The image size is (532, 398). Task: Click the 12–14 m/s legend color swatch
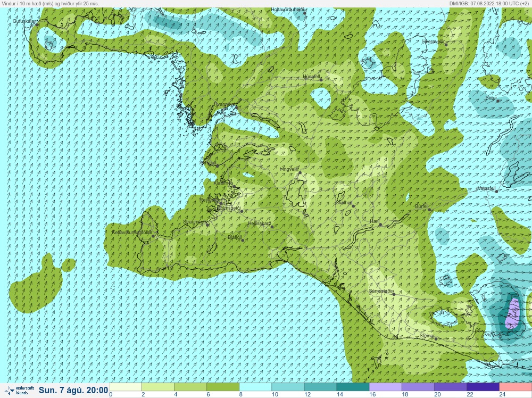click(321, 387)
